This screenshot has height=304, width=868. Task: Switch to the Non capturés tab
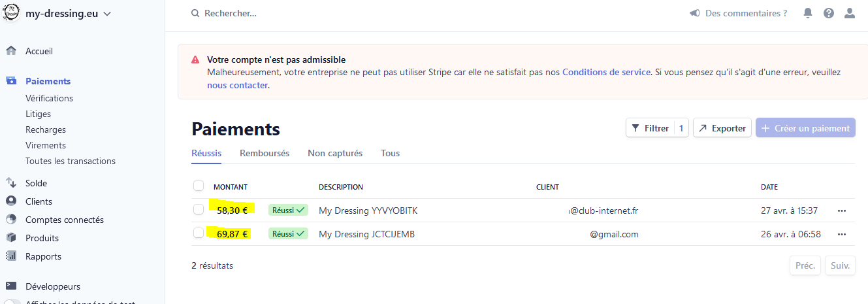click(335, 153)
